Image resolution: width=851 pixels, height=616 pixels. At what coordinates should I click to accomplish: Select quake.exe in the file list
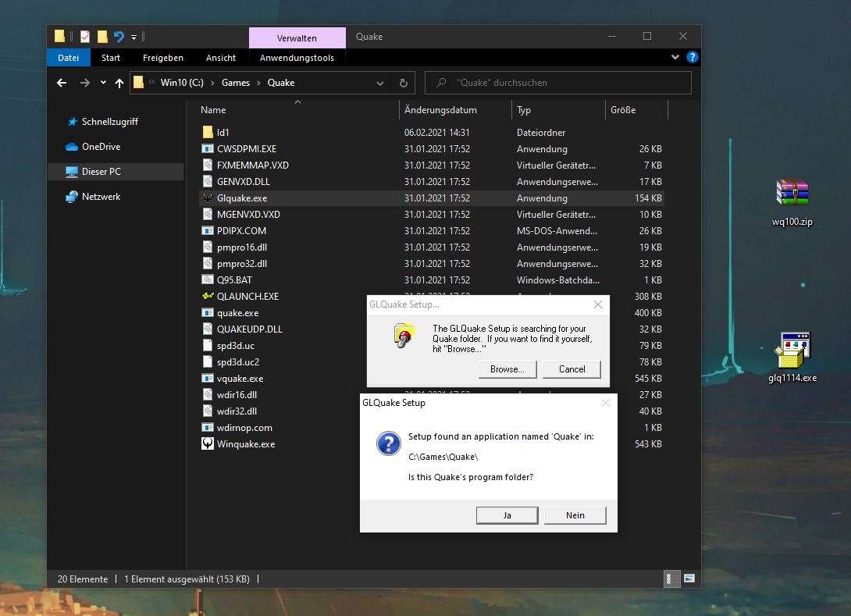(237, 312)
